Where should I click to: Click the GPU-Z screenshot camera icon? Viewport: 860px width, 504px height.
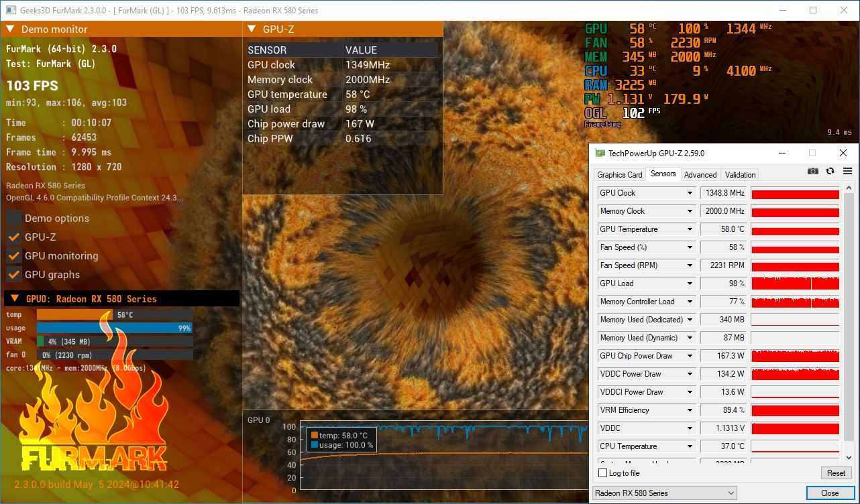click(x=813, y=172)
